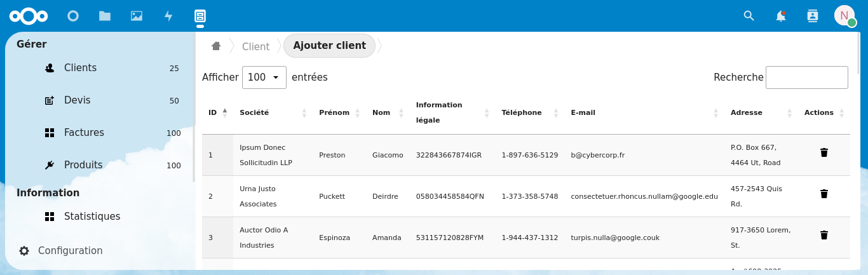Show notifications bell
This screenshot has height=275, width=868.
click(x=781, y=16)
